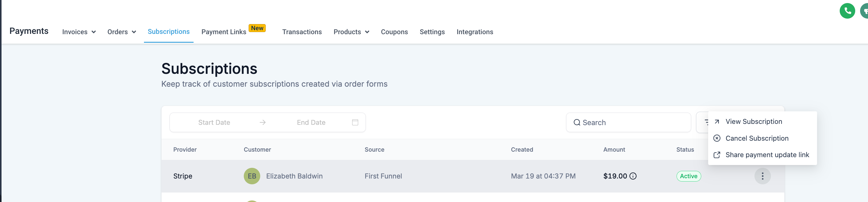The height and width of the screenshot is (202, 868).
Task: Choose Cancel Subscription from the menu
Action: click(x=757, y=138)
